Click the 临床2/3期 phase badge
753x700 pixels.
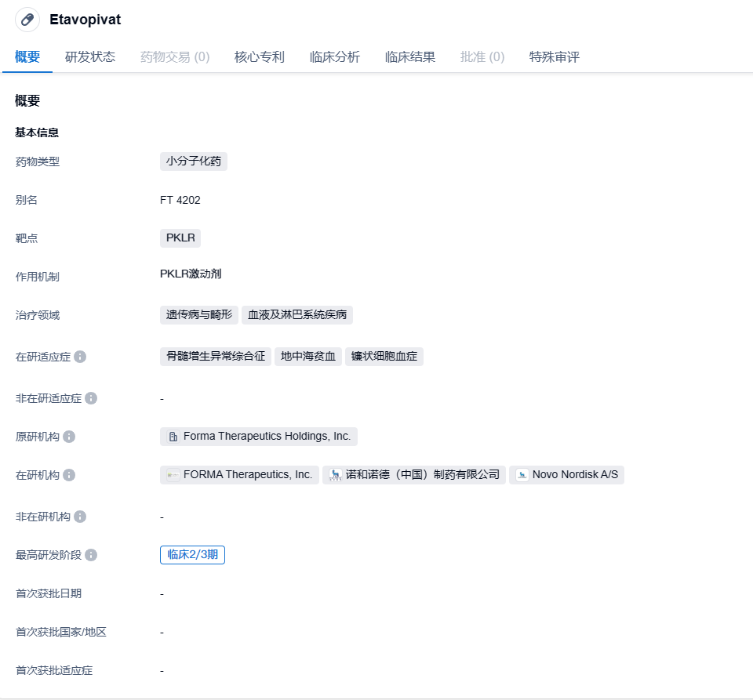[x=193, y=555]
